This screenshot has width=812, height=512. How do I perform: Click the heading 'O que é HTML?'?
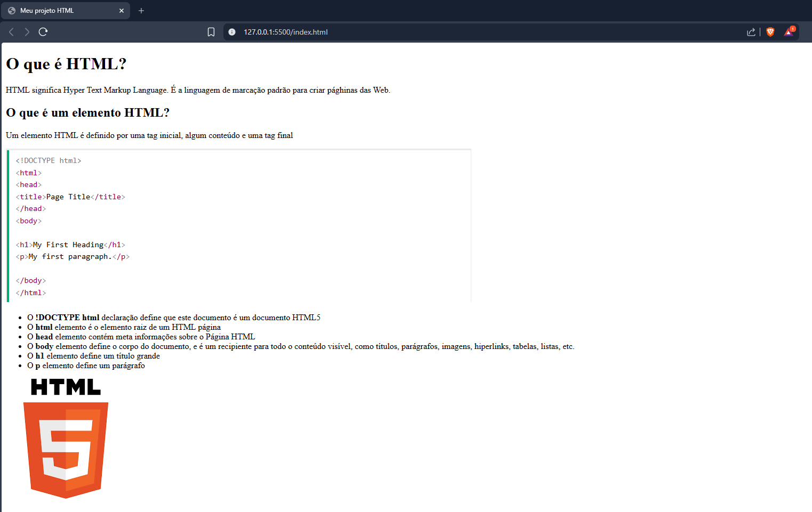[x=66, y=64]
